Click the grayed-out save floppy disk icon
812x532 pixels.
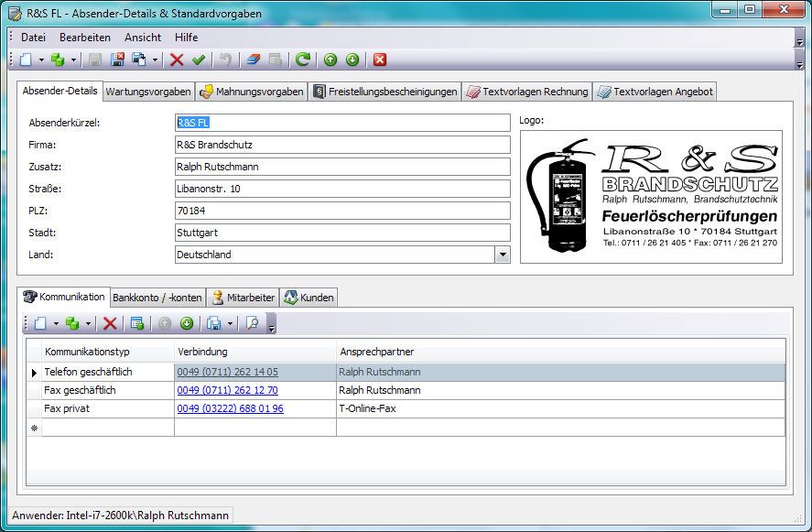click(x=95, y=60)
